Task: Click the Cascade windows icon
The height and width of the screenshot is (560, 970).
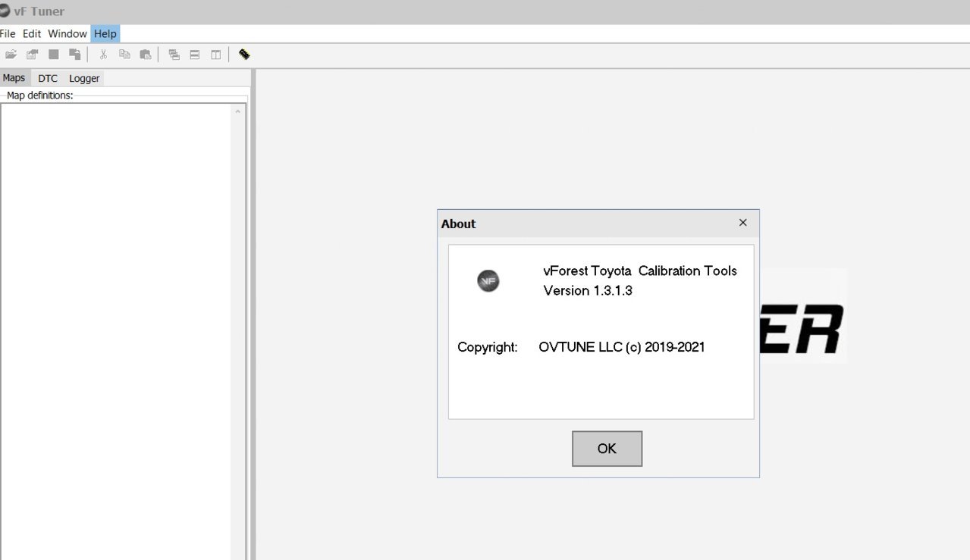Action: (174, 55)
